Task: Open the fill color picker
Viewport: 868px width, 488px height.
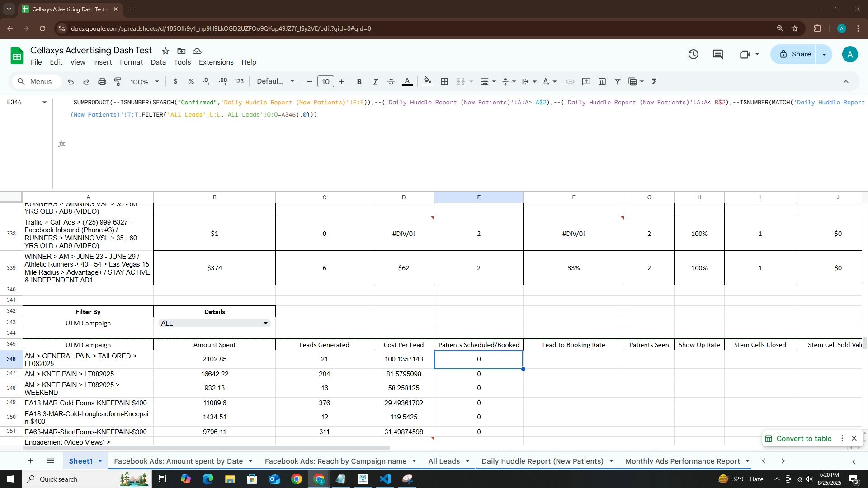Action: point(427,82)
